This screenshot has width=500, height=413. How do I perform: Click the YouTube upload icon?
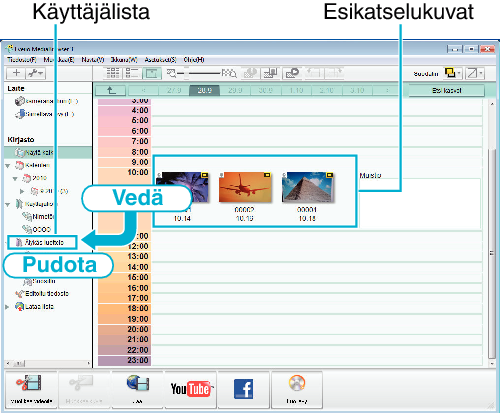pos(190,390)
